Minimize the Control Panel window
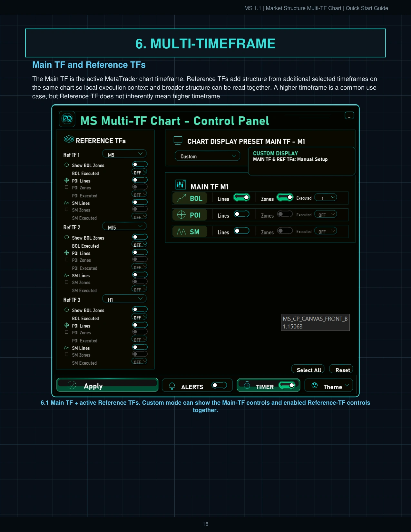Screen dimensions: 411x532 click(349, 115)
